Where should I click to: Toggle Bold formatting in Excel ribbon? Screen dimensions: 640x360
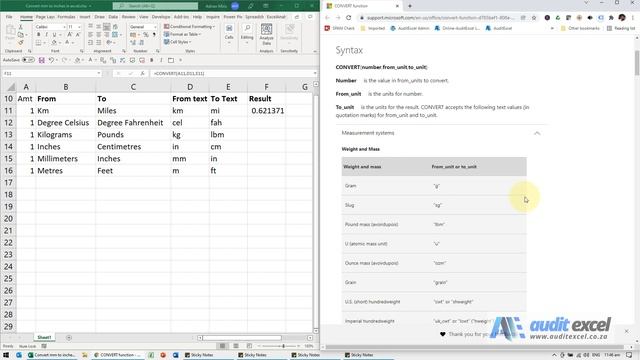point(39,35)
